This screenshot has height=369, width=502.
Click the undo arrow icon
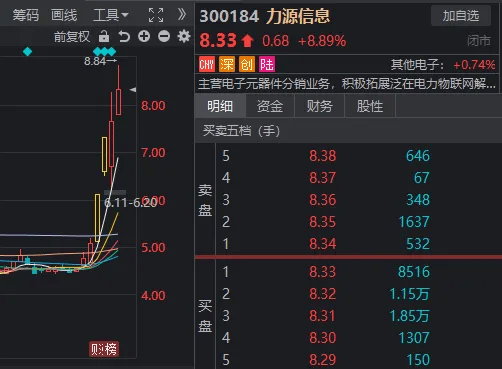[x=124, y=36]
